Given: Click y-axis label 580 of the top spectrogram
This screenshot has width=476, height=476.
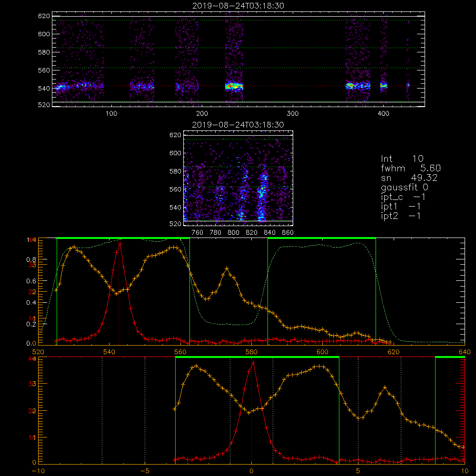Looking at the screenshot, I should [x=44, y=52].
